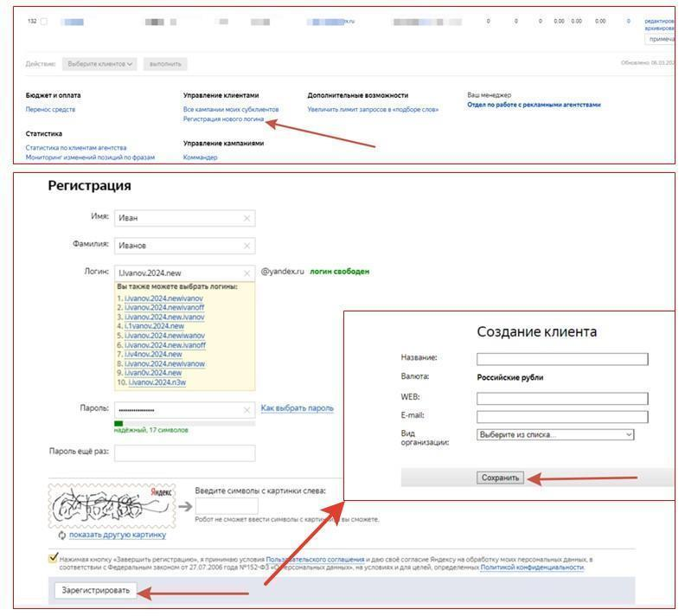Clear the Имя field with its X icon
Image resolution: width=685 pixels, height=616 pixels.
coord(246,218)
